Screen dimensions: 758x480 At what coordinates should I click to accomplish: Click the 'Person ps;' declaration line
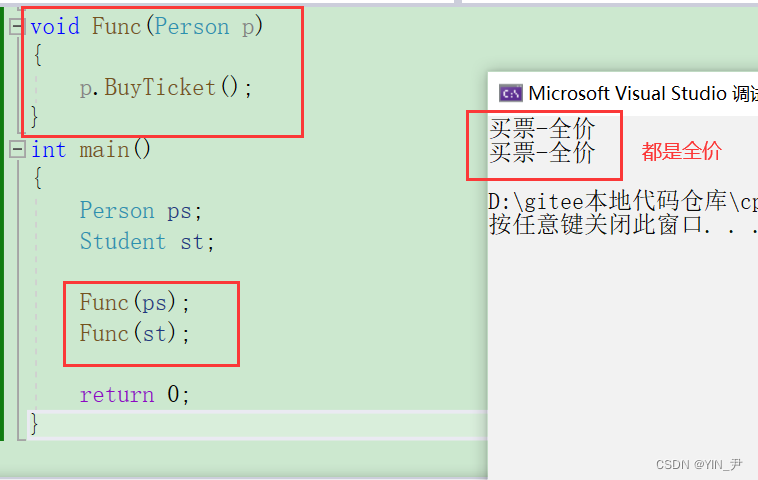(x=141, y=211)
